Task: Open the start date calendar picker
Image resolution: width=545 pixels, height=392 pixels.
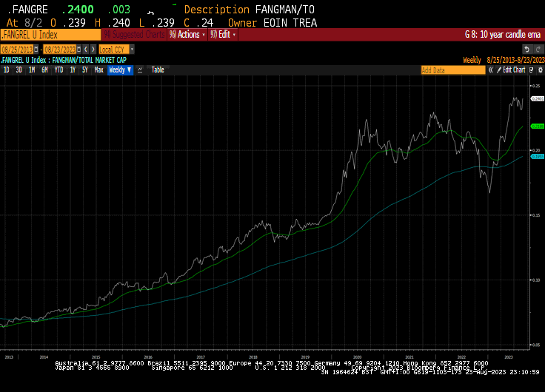Action: tap(36, 50)
